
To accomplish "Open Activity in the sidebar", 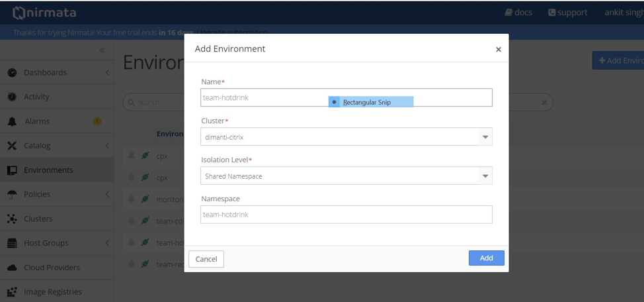I will click(x=36, y=97).
